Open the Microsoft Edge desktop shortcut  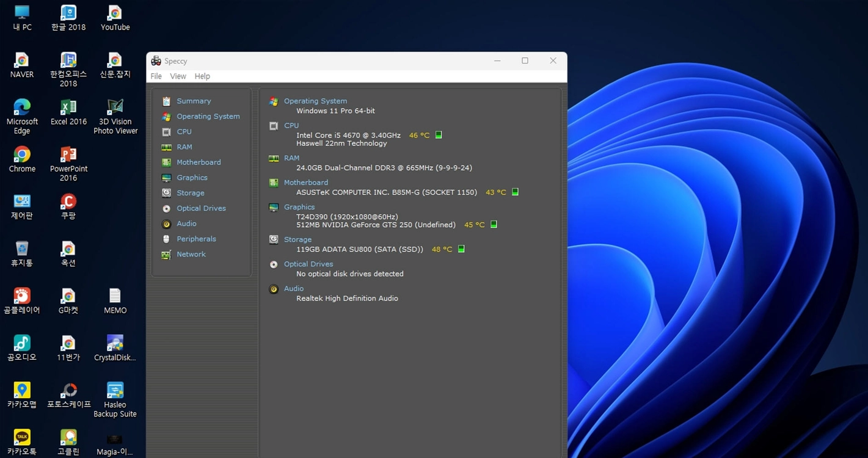[22, 117]
